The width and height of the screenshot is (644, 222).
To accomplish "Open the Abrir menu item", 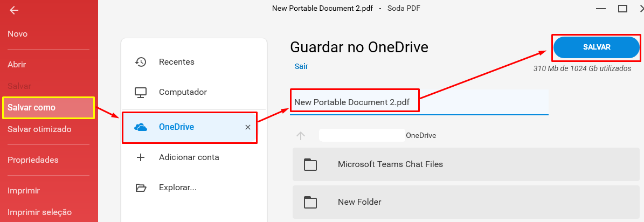I will 17,65.
